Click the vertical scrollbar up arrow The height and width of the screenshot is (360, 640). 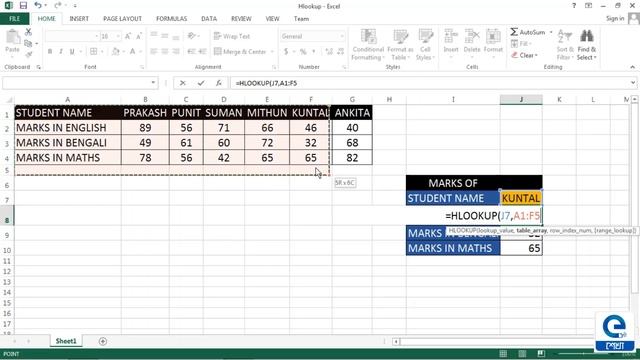click(634, 99)
